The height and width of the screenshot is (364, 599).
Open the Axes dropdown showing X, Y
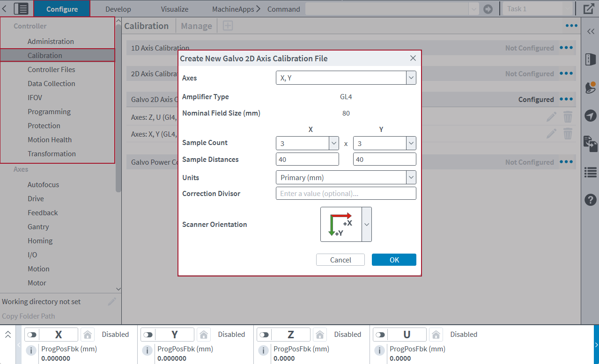coord(346,78)
